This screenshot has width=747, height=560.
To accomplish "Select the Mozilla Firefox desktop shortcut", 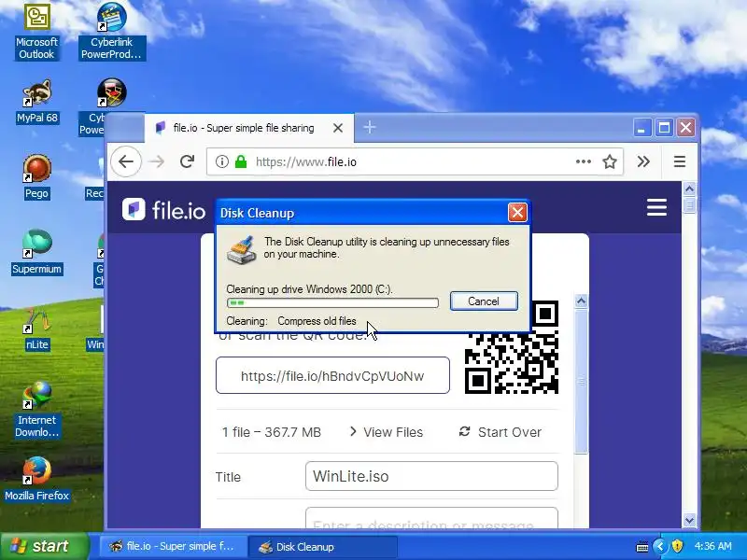I will click(36, 479).
